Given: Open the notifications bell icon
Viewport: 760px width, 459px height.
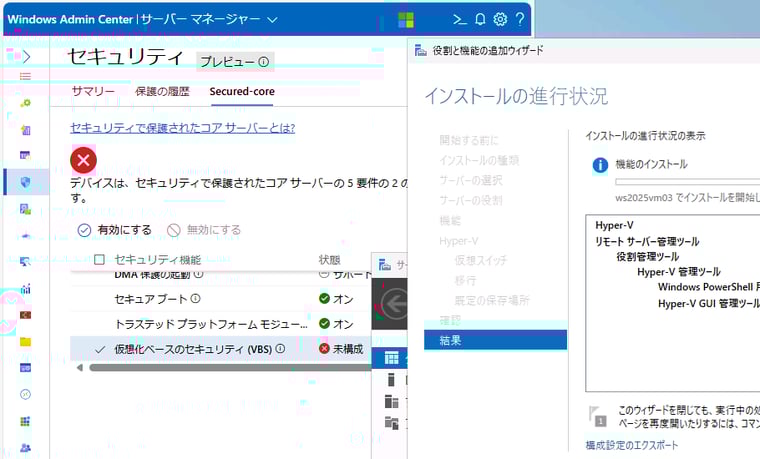Looking at the screenshot, I should 480,19.
